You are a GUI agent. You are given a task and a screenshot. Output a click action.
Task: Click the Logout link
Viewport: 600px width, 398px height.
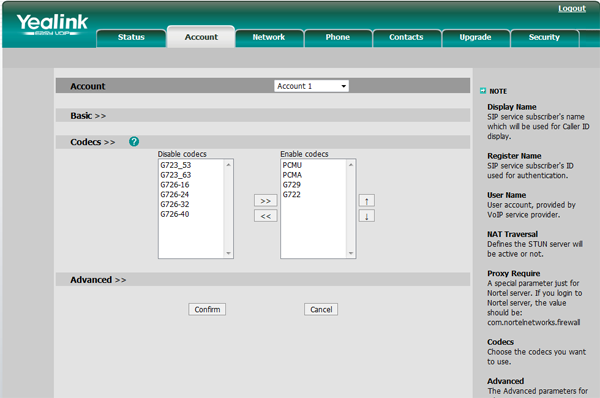[x=572, y=8]
